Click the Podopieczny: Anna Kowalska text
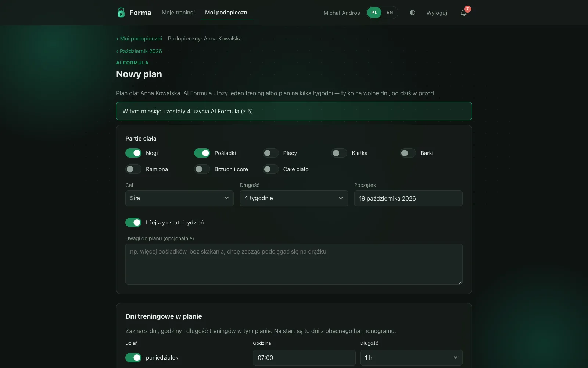 coord(205,39)
